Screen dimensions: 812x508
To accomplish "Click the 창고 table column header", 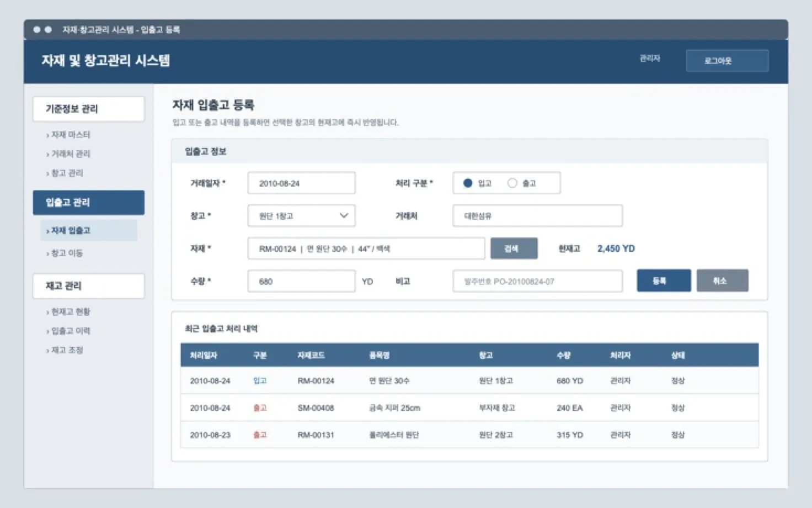I will [x=486, y=356].
